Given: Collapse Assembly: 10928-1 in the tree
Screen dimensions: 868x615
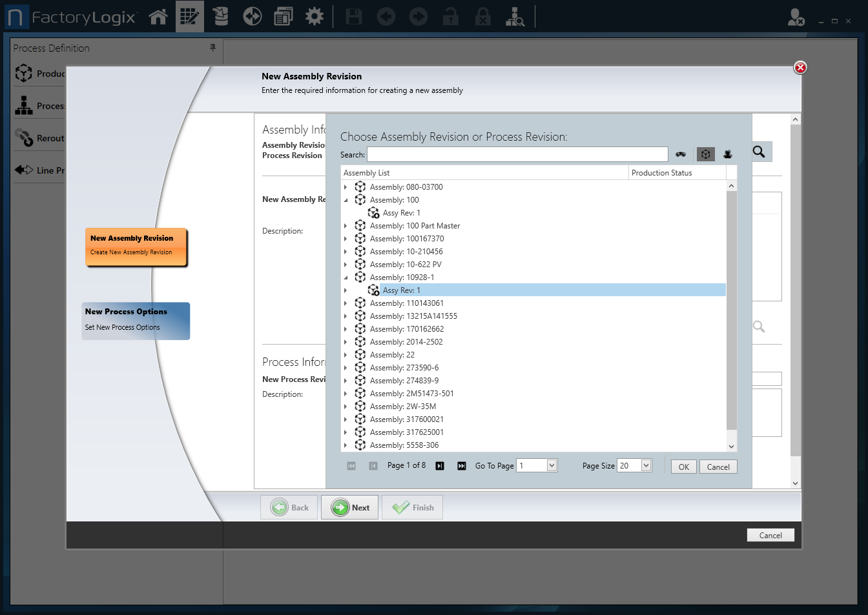Looking at the screenshot, I should click(x=345, y=277).
